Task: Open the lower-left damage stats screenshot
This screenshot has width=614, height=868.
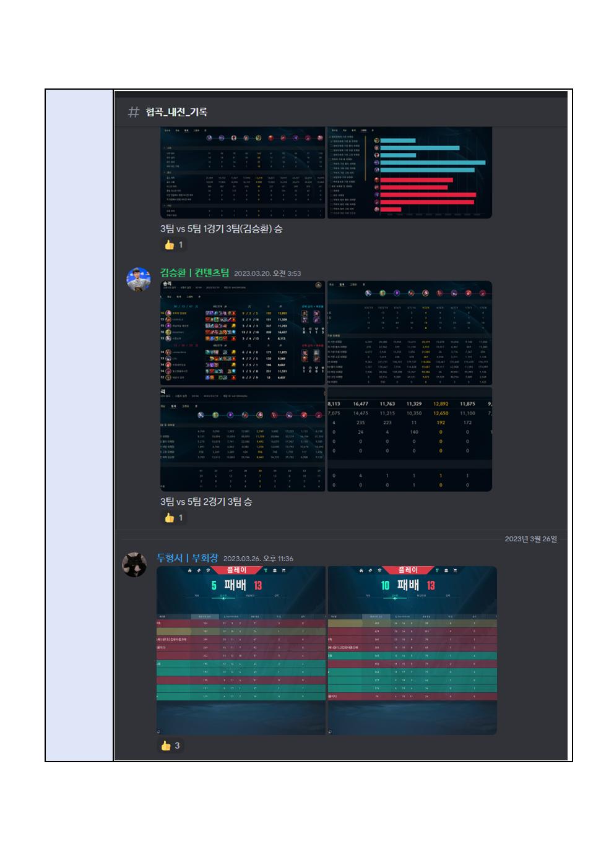Action: point(243,439)
